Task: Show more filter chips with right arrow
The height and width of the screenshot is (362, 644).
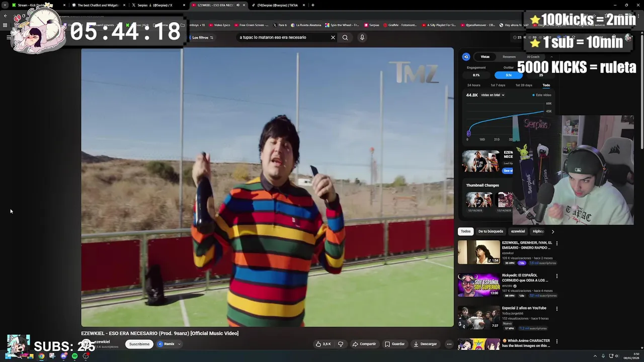Action: pos(552,231)
